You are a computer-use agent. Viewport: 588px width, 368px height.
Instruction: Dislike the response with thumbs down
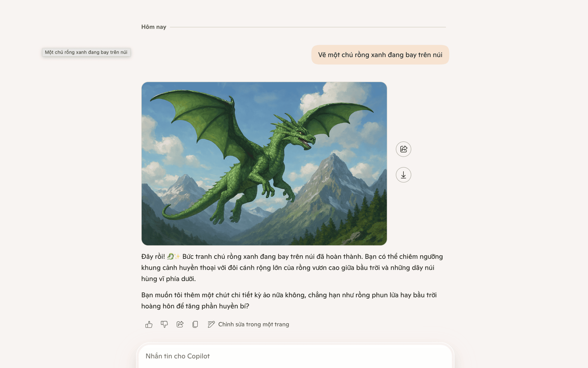tap(164, 324)
